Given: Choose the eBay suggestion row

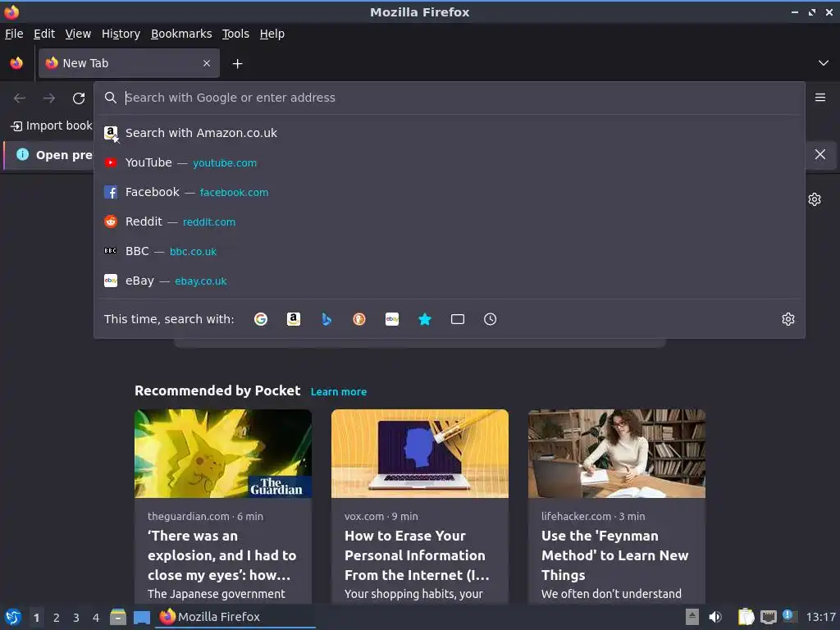Looking at the screenshot, I should coord(449,281).
